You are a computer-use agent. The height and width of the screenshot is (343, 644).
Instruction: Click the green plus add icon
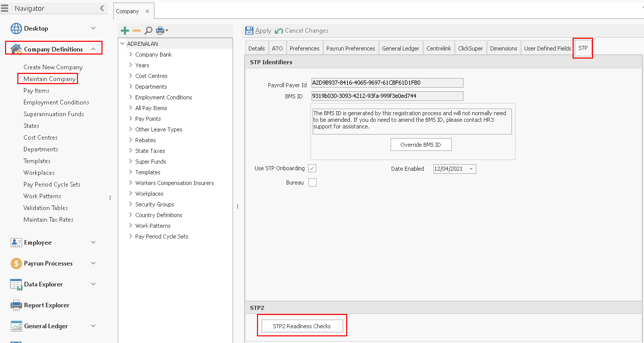point(125,31)
